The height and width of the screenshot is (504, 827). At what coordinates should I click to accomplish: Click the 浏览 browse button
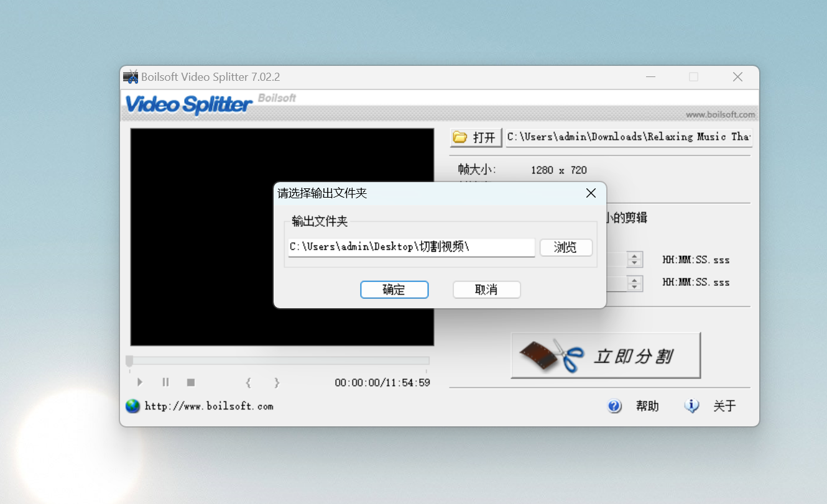click(565, 247)
